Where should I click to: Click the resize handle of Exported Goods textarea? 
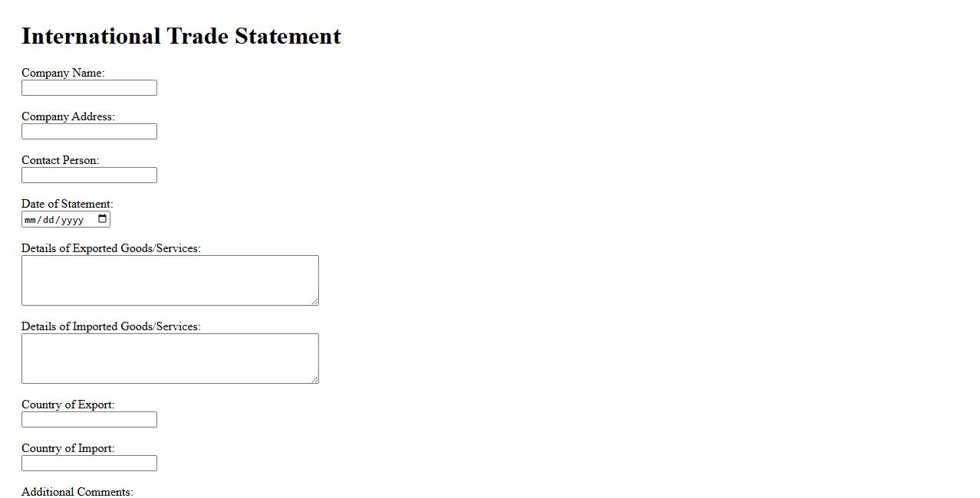(314, 301)
